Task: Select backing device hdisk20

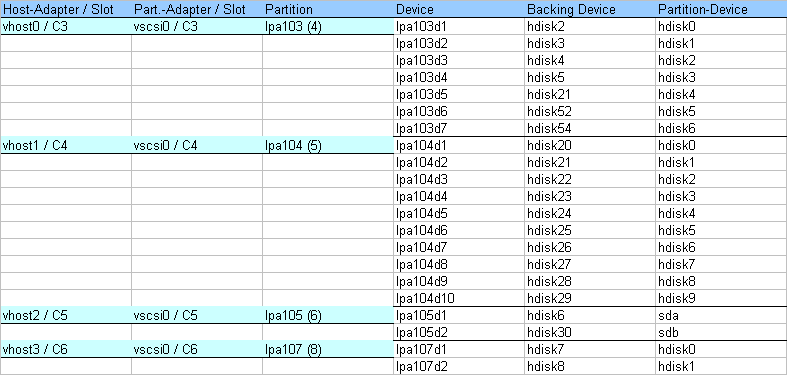Action: point(590,146)
